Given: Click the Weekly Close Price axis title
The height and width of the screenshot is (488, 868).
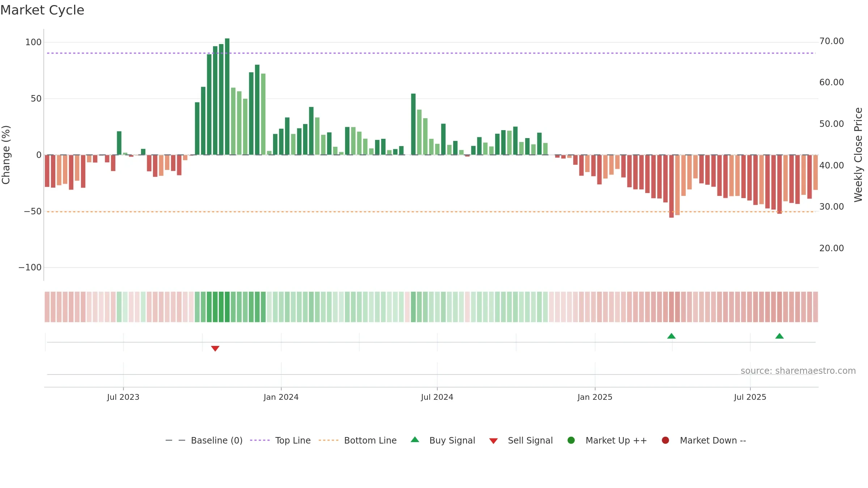Looking at the screenshot, I should [858, 155].
